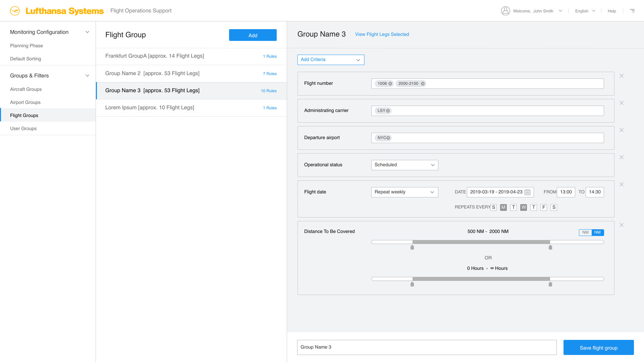Screen dimensions: 644x362
Task: Collapse the Monitoring Configuration section
Action: coord(87,32)
